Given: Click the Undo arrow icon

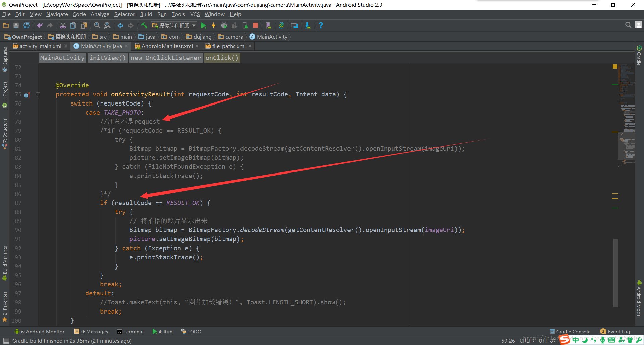Looking at the screenshot, I should [40, 25].
